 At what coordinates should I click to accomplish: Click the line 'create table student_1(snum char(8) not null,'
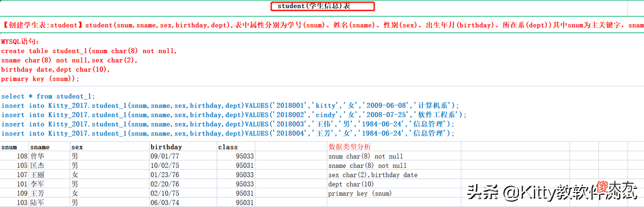[89, 51]
